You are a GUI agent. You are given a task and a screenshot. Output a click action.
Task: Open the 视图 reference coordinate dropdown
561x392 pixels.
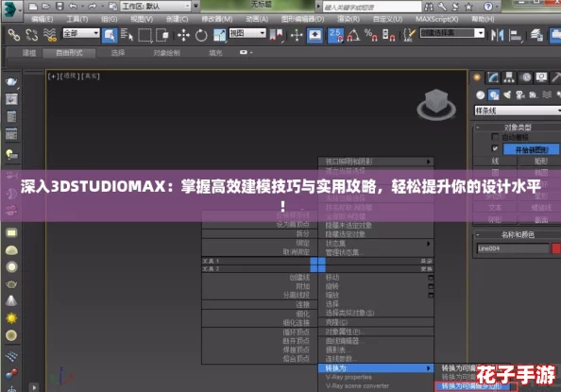247,33
